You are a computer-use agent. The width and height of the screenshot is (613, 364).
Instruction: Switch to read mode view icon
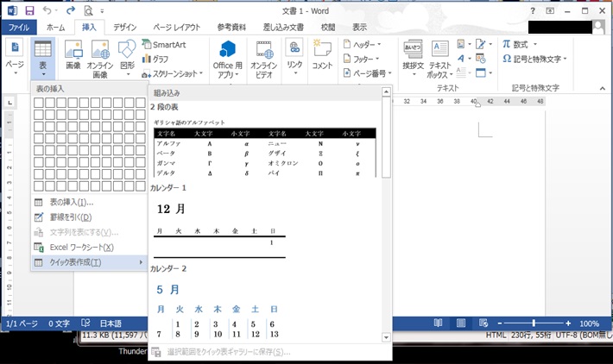438,323
